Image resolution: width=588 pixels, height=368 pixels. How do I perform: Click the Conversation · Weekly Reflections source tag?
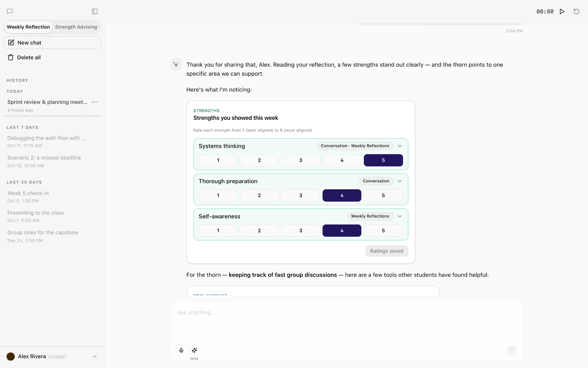point(355,146)
